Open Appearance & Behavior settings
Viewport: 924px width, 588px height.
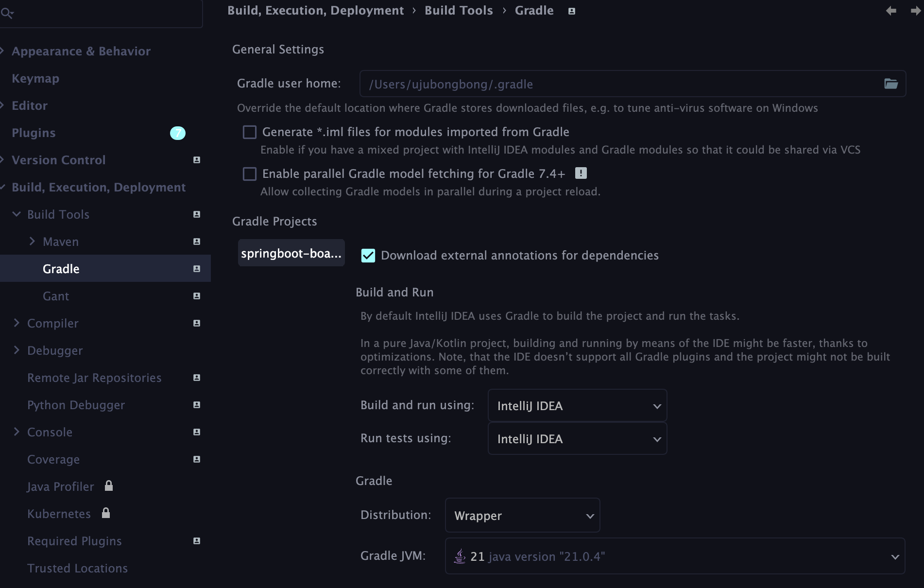[x=81, y=51]
